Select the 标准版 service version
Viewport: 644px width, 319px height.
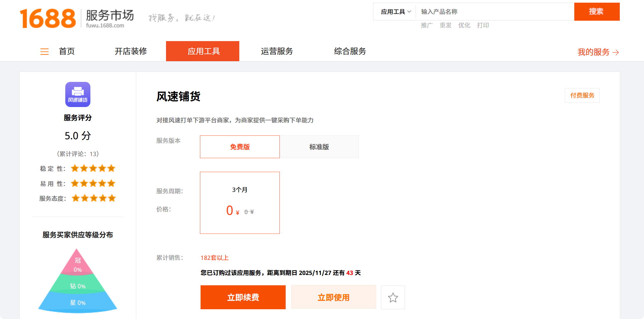[x=319, y=147]
